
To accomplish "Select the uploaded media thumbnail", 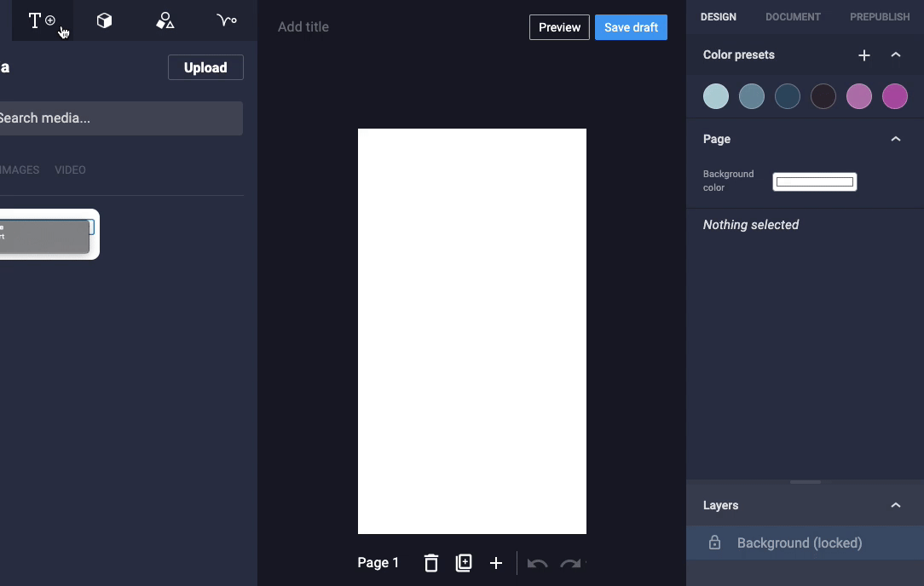I will (x=49, y=234).
